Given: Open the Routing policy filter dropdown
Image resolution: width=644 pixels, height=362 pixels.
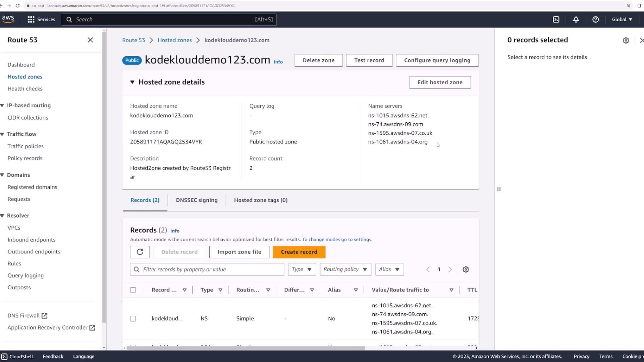Looking at the screenshot, I should tap(345, 269).
